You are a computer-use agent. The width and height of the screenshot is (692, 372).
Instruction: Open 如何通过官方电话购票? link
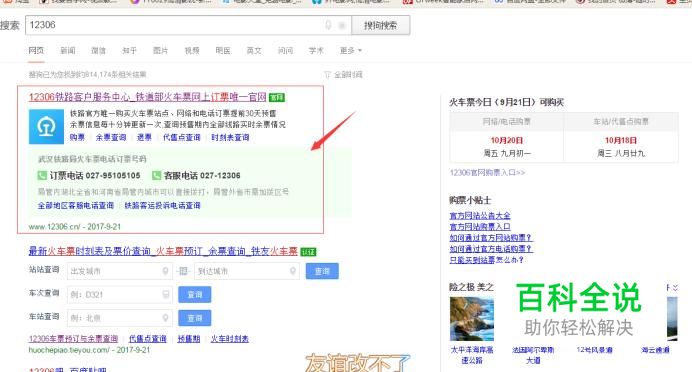pos(491,249)
